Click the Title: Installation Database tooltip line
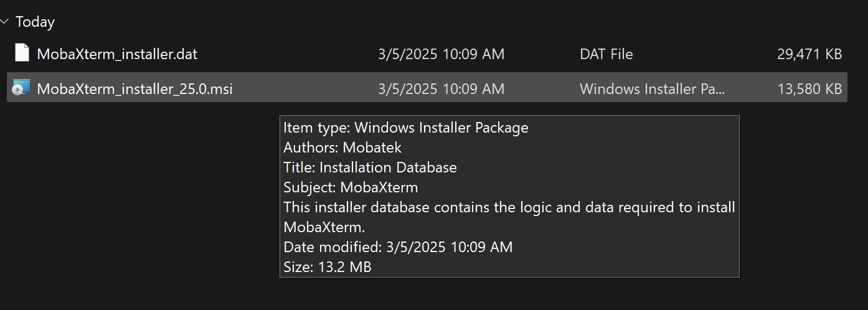 [370, 167]
